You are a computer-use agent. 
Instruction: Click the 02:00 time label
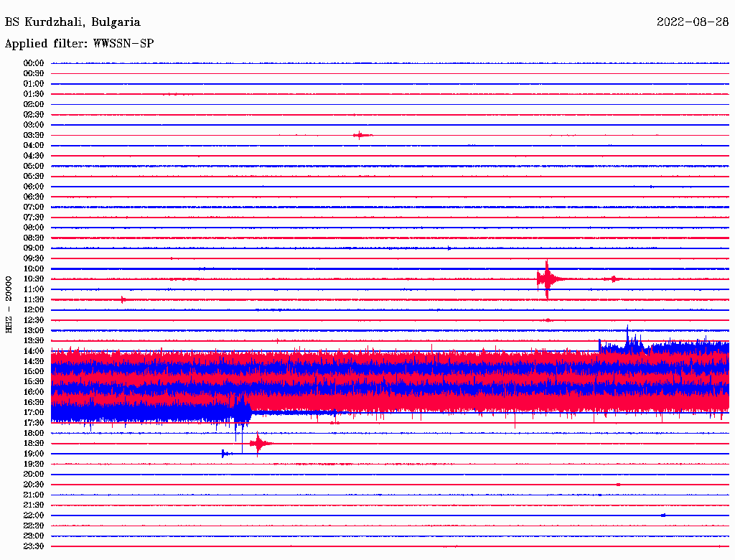pyautogui.click(x=34, y=104)
